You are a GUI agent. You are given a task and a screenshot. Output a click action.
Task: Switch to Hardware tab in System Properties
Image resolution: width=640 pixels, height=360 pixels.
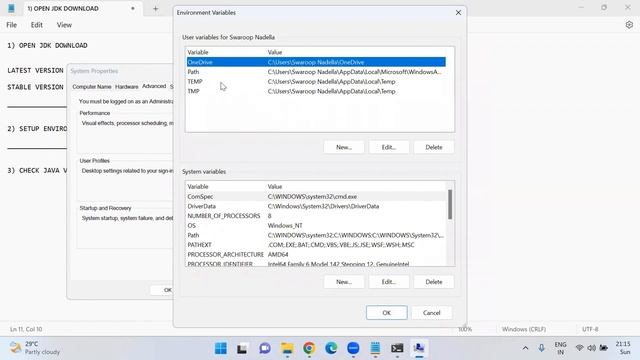pos(127,87)
